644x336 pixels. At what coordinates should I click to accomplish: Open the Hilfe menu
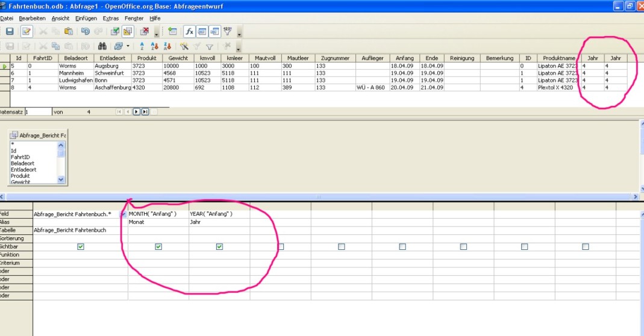coord(155,19)
